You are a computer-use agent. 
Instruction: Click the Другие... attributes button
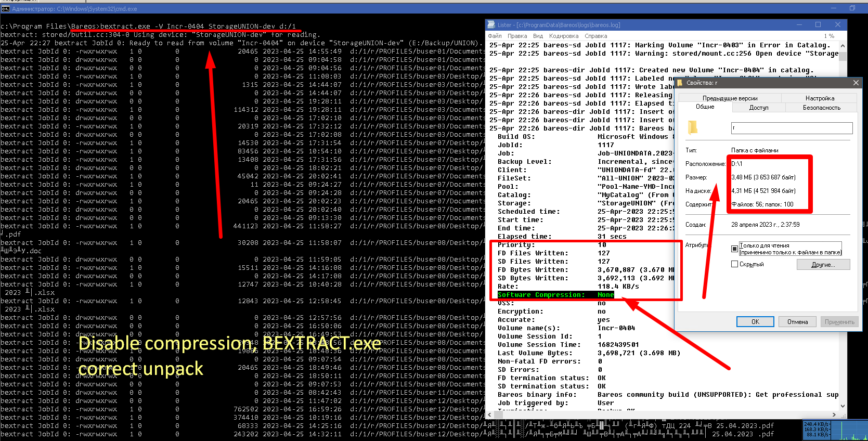click(x=823, y=265)
